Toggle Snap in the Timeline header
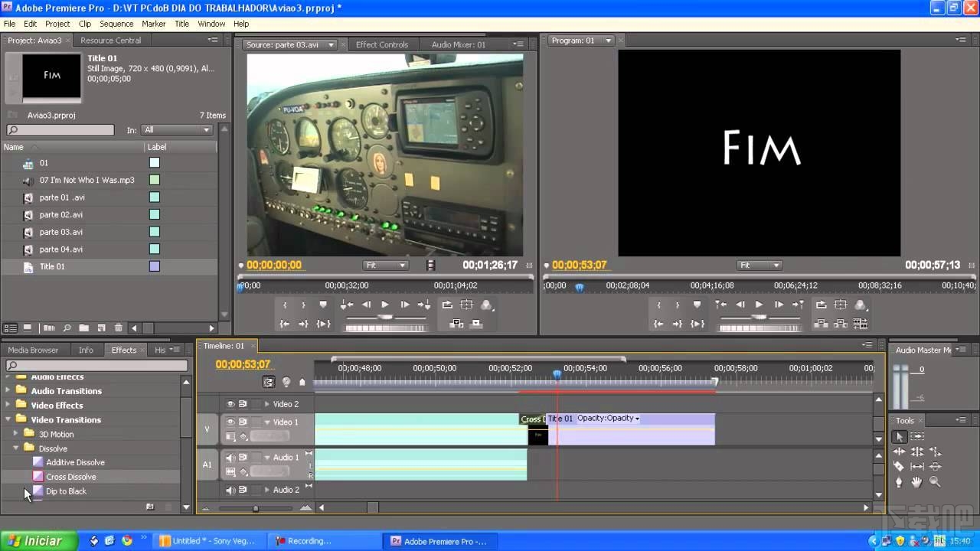This screenshot has height=551, width=980. click(x=269, y=382)
